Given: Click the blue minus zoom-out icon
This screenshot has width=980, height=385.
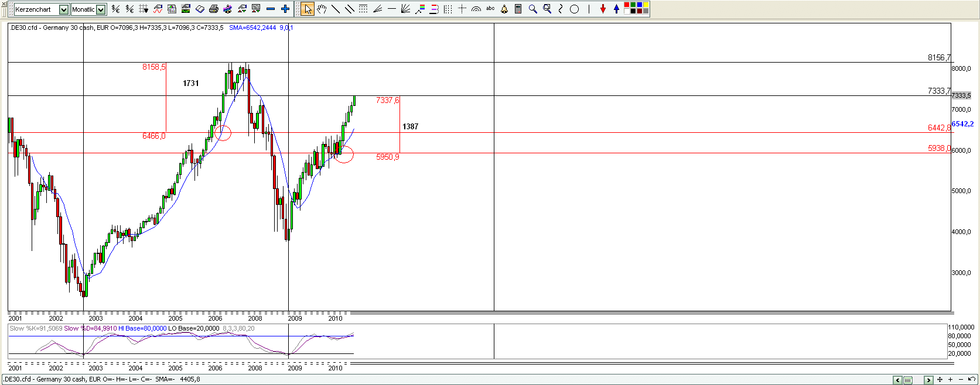Looking at the screenshot, I should 271,9.
